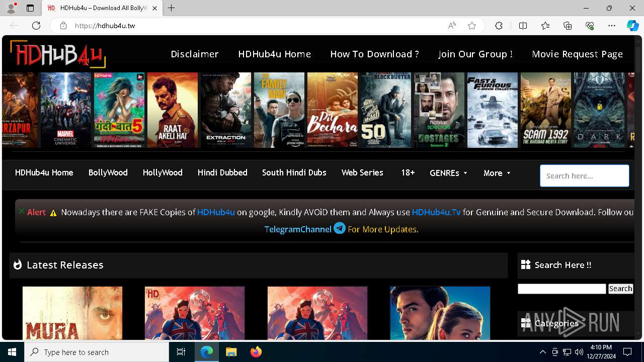Open the Favorites list icon

(545, 26)
